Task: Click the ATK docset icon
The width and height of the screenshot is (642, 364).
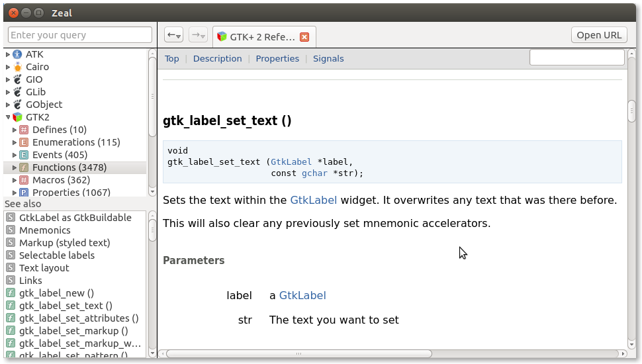Action: click(17, 54)
